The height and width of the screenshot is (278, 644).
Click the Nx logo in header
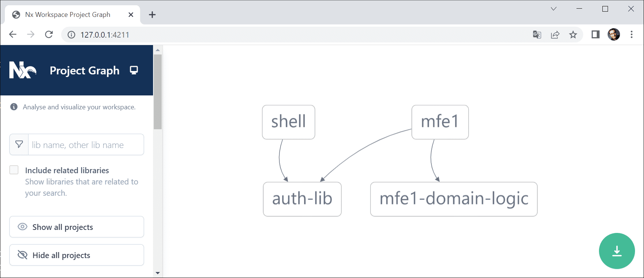tap(23, 70)
